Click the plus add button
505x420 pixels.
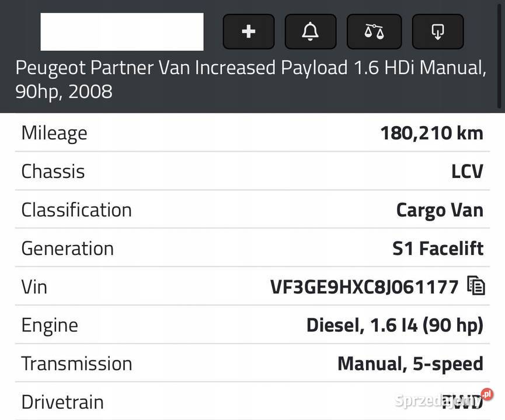(249, 32)
